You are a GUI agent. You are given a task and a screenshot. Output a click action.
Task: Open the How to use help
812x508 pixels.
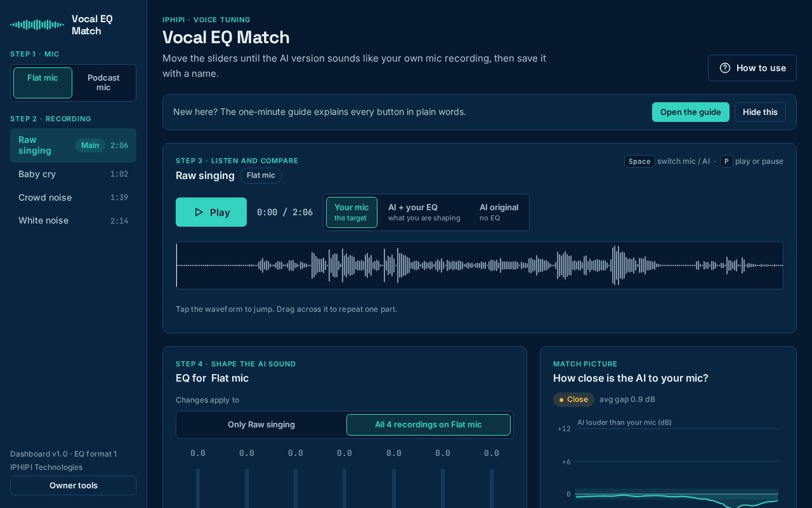point(752,68)
